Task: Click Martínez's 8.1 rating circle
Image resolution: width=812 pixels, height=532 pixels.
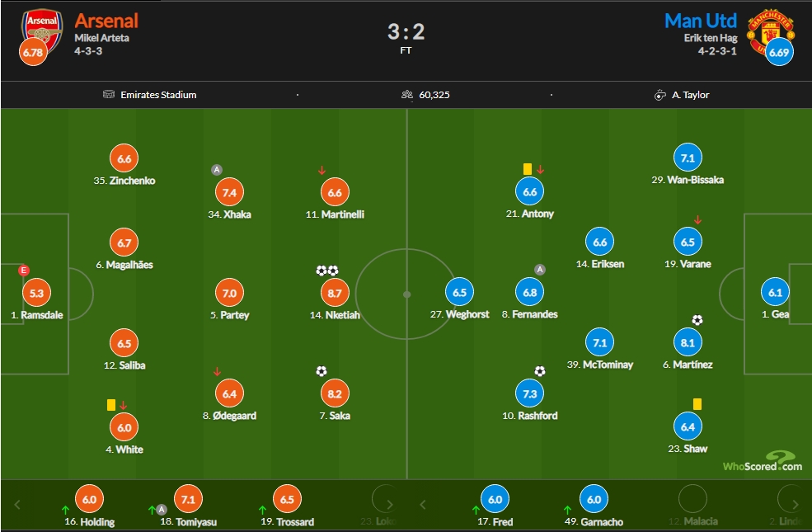Action: click(x=688, y=343)
